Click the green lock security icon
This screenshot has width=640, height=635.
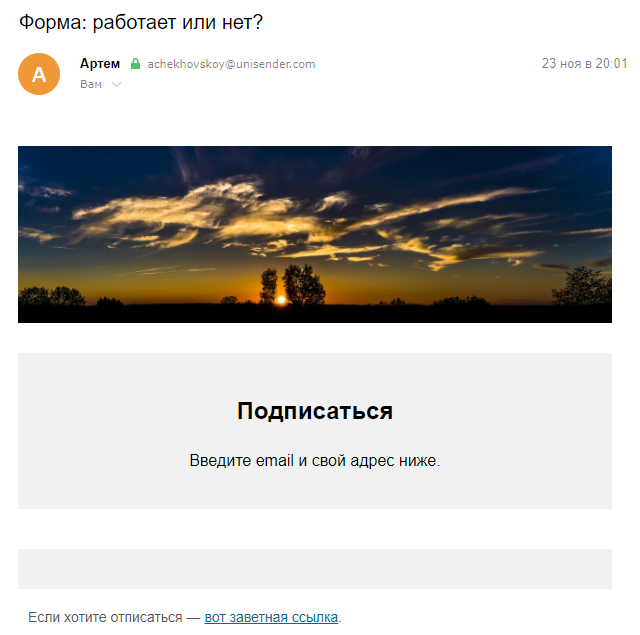(135, 64)
